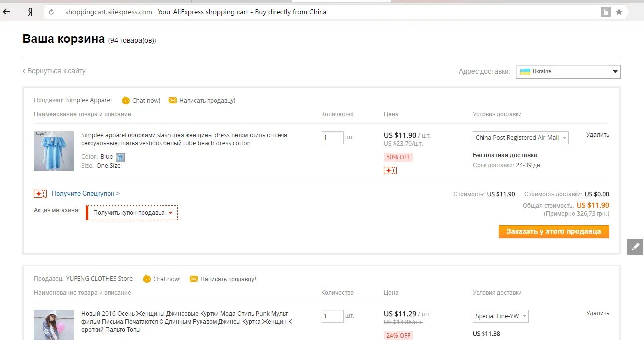The height and width of the screenshot is (340, 644).
Task: Click Ukraine flag in delivery address
Action: (x=525, y=71)
